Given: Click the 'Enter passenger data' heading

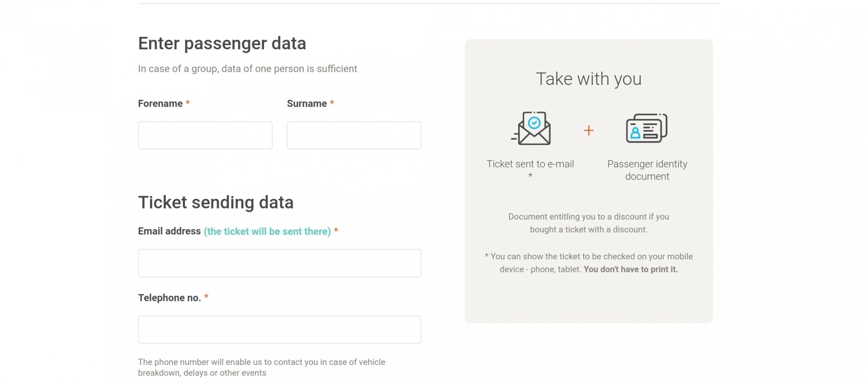Looking at the screenshot, I should click(222, 43).
